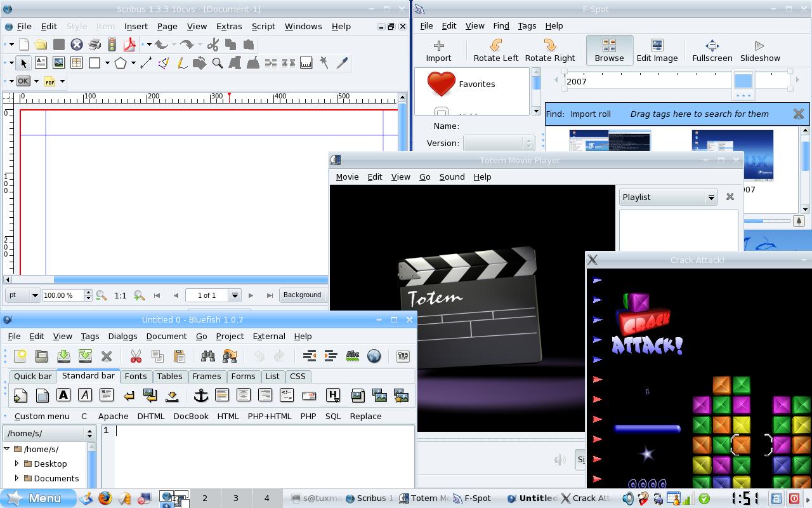The image size is (812, 508).
Task: Run the Scribus Preflight Verifier traffic light
Action: click(112, 44)
